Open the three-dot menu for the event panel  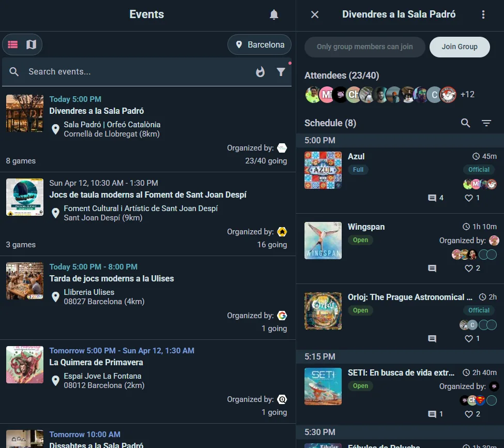tap(483, 14)
